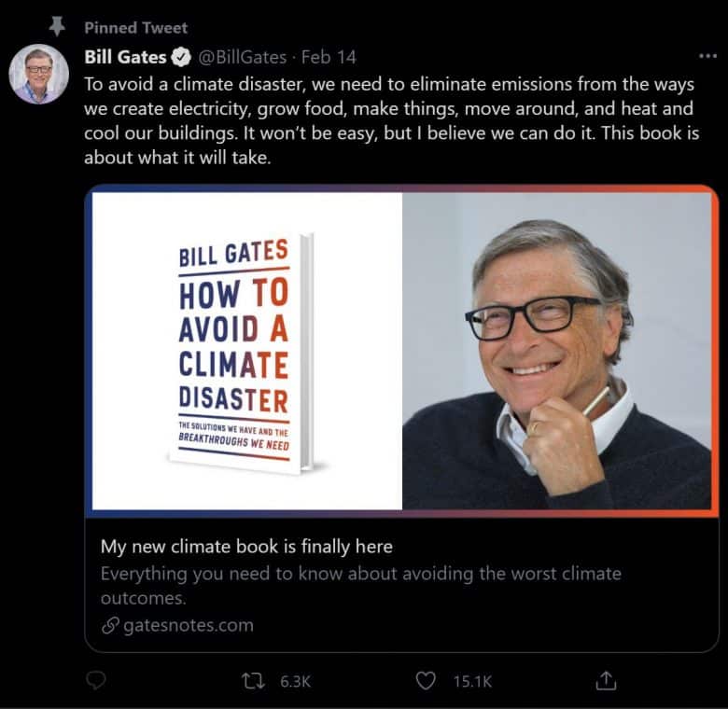Click the share upload icon
728x709 pixels.
(606, 681)
